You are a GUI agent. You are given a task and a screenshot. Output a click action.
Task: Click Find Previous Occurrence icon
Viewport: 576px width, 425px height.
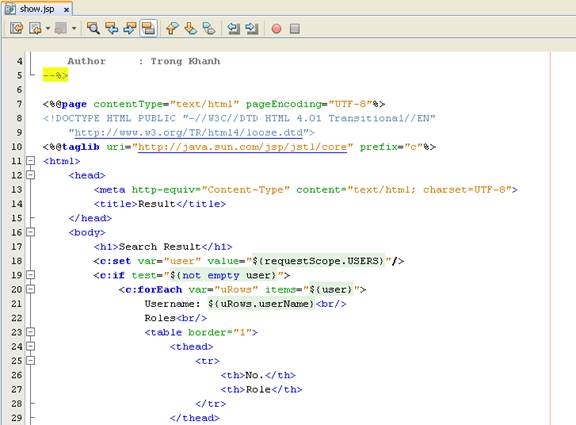(111, 28)
